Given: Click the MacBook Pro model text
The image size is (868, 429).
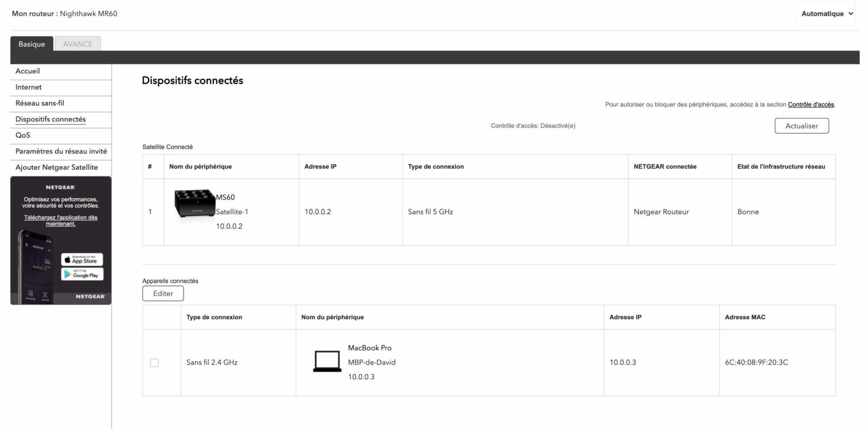Looking at the screenshot, I should [x=370, y=348].
